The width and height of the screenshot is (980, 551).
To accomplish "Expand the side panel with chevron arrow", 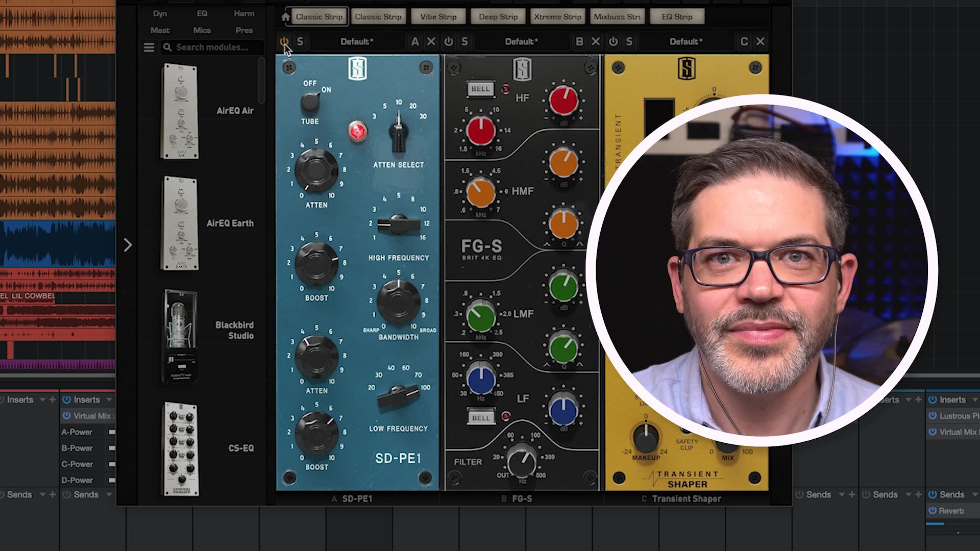I will pyautogui.click(x=128, y=245).
